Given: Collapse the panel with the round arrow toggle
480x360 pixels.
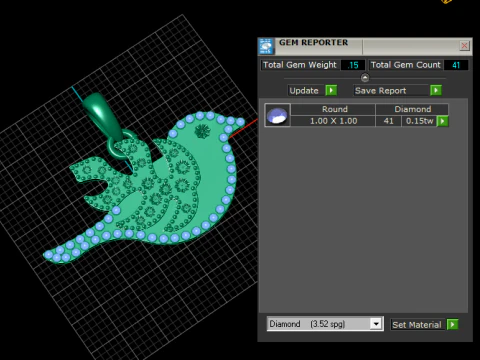Looking at the screenshot, I should click(x=365, y=78).
